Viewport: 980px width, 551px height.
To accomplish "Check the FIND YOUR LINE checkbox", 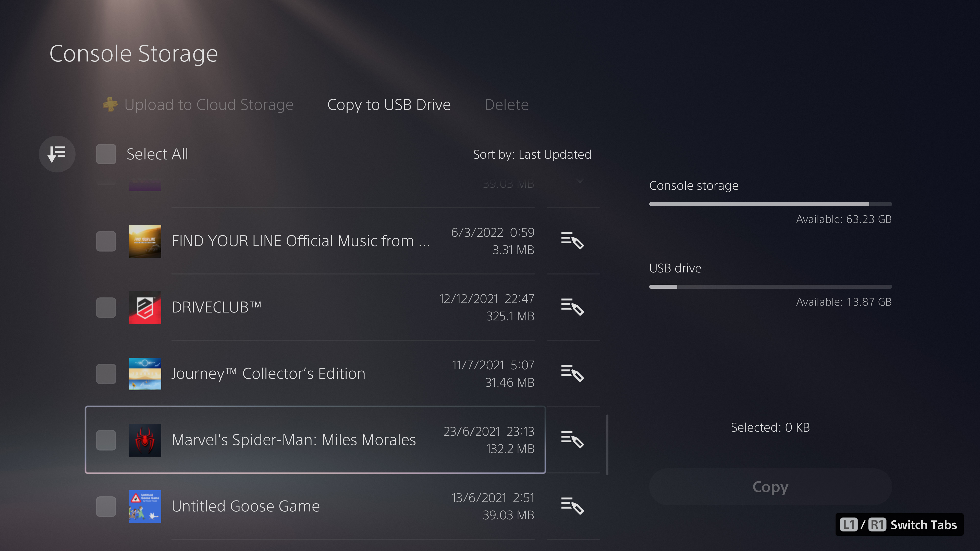I will pos(106,241).
